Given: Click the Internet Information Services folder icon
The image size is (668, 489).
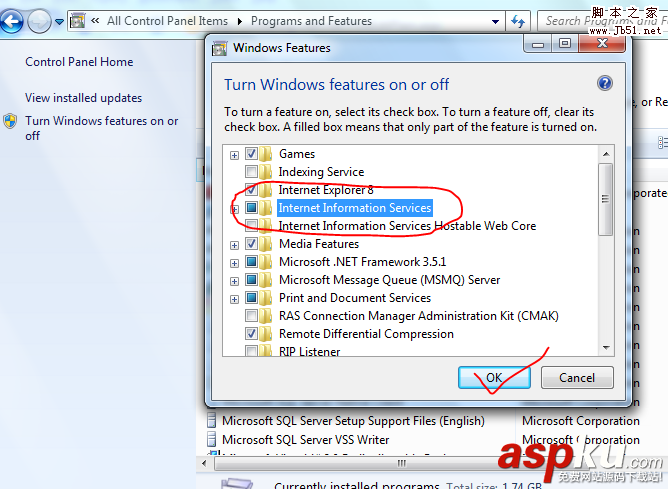Looking at the screenshot, I should [x=265, y=208].
